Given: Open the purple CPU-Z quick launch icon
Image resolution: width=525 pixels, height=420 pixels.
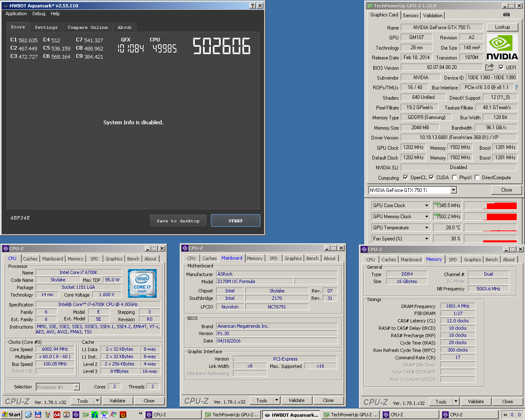Looking at the screenshot, I should [x=75, y=415].
